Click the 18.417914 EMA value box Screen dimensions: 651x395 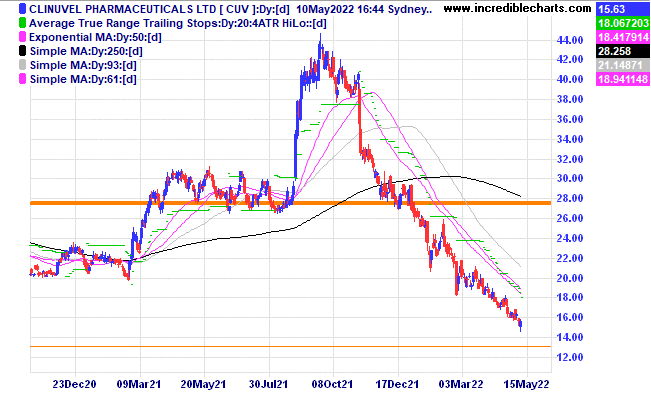point(623,37)
